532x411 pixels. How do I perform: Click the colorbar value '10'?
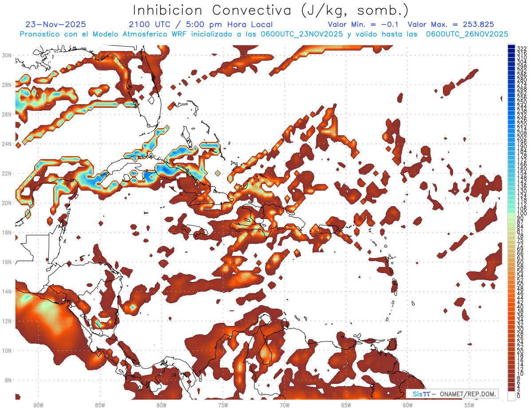coord(520,374)
